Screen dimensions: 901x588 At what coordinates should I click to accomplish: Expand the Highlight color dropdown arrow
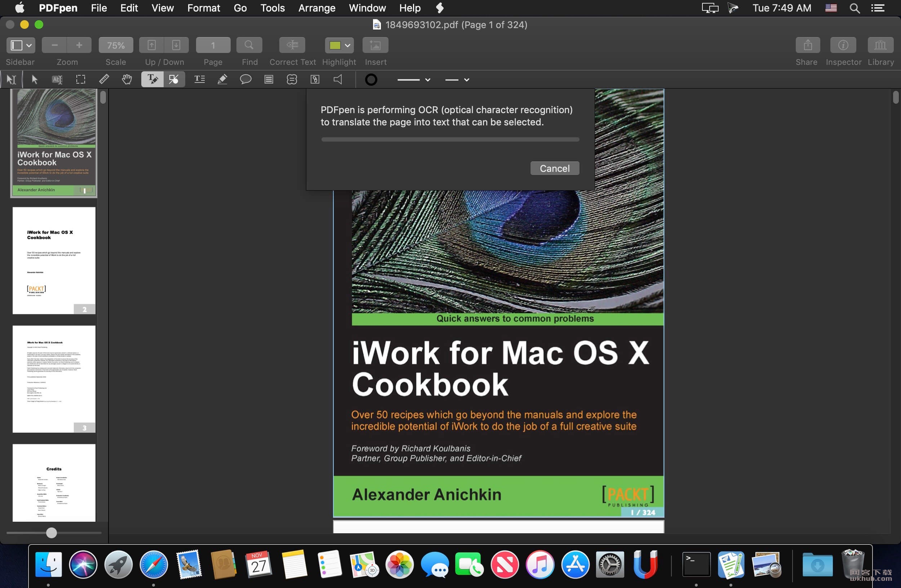[x=347, y=46]
